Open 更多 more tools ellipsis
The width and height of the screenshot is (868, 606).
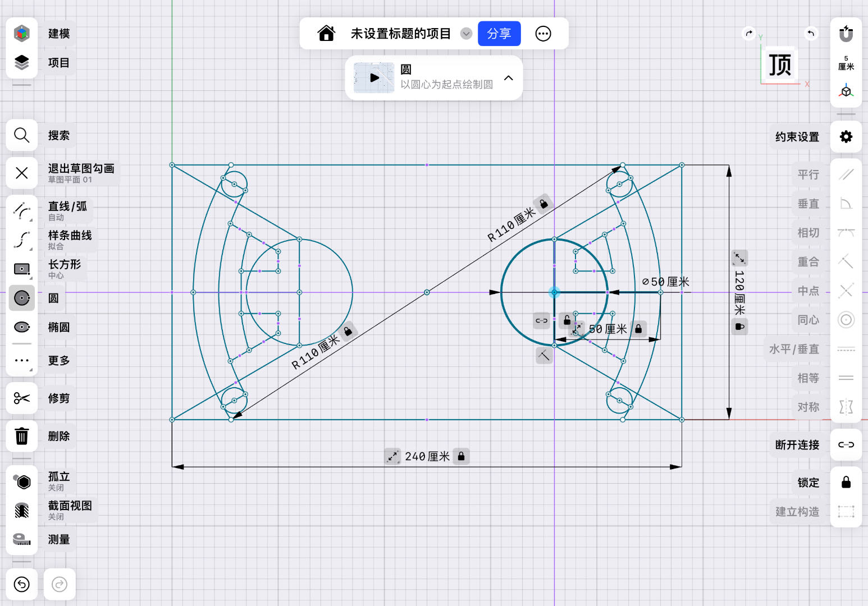[x=22, y=360]
